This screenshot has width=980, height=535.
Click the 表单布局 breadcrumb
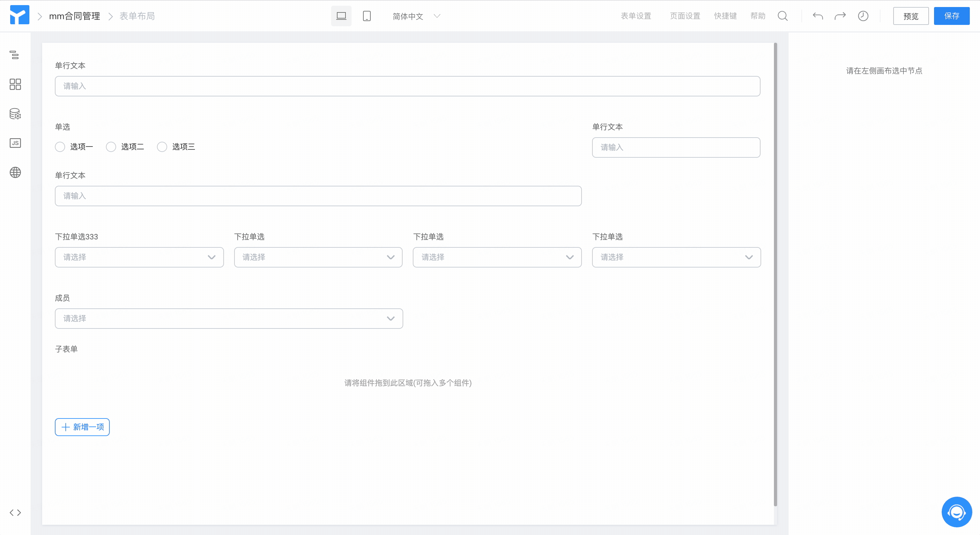(137, 16)
